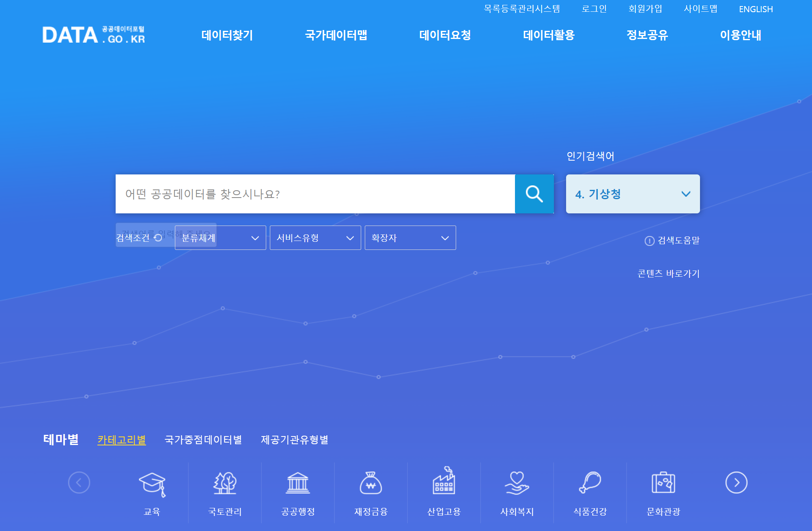This screenshot has width=812, height=531.
Task: Click the next arrow in category carousel
Action: [x=736, y=483]
